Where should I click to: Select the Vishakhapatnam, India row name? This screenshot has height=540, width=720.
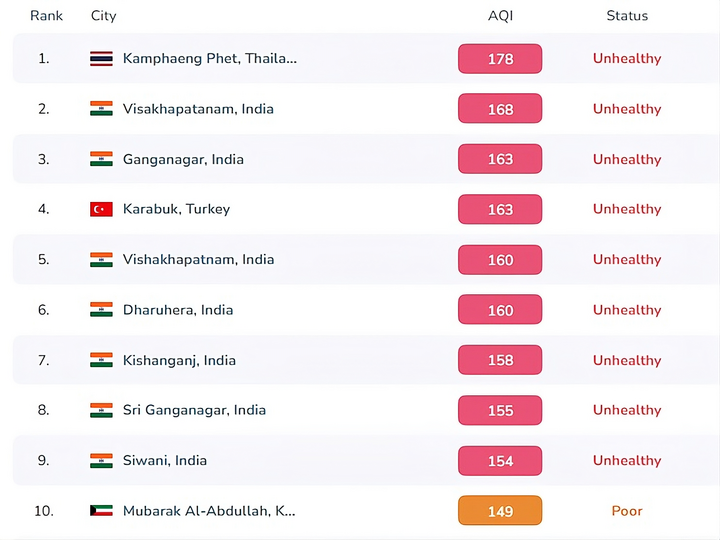click(x=198, y=259)
